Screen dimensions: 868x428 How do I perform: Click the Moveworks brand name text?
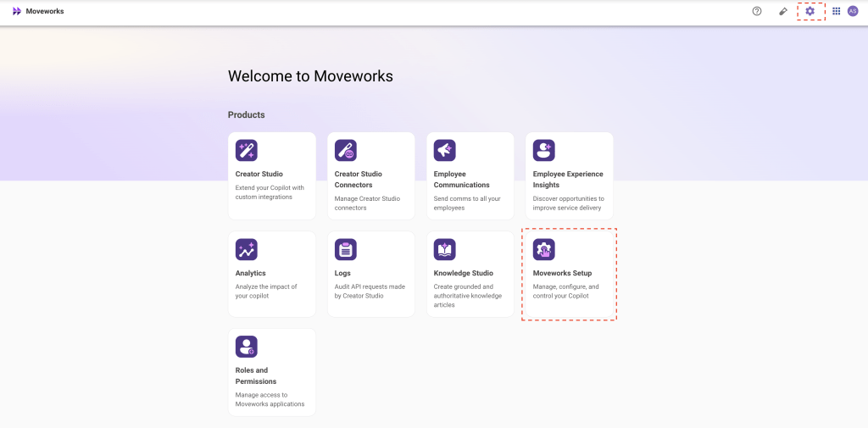pyautogui.click(x=45, y=11)
